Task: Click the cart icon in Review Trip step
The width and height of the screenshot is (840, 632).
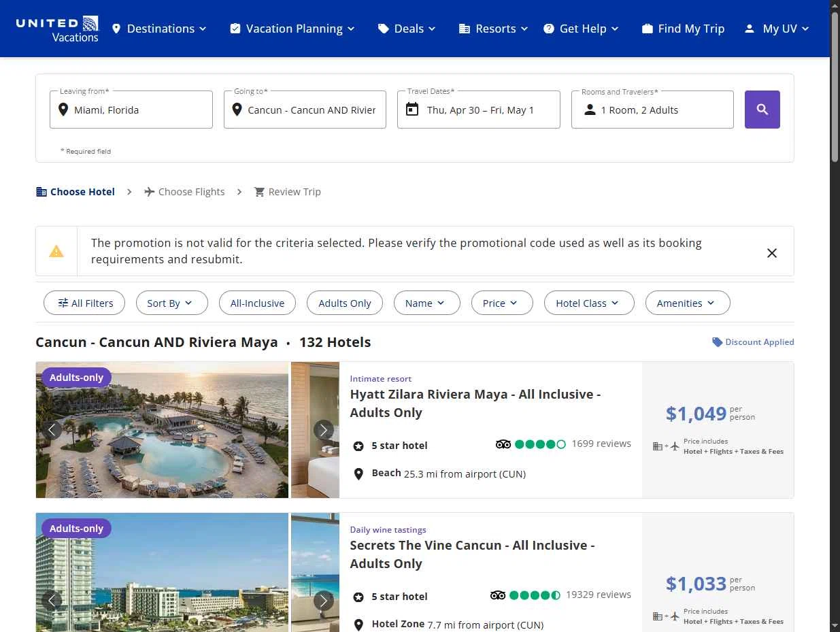Action: [259, 192]
